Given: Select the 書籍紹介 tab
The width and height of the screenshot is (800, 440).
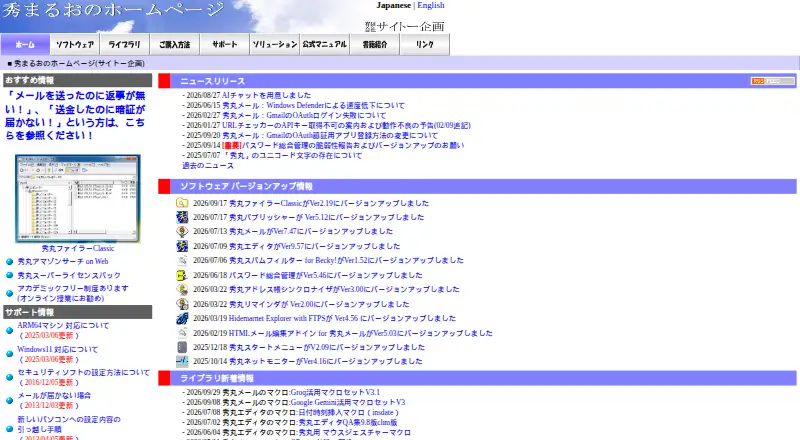Looking at the screenshot, I should (374, 44).
